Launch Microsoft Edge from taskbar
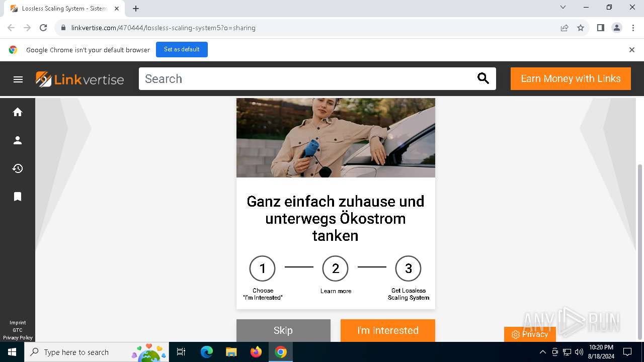Image resolution: width=644 pixels, height=362 pixels. pos(207,352)
